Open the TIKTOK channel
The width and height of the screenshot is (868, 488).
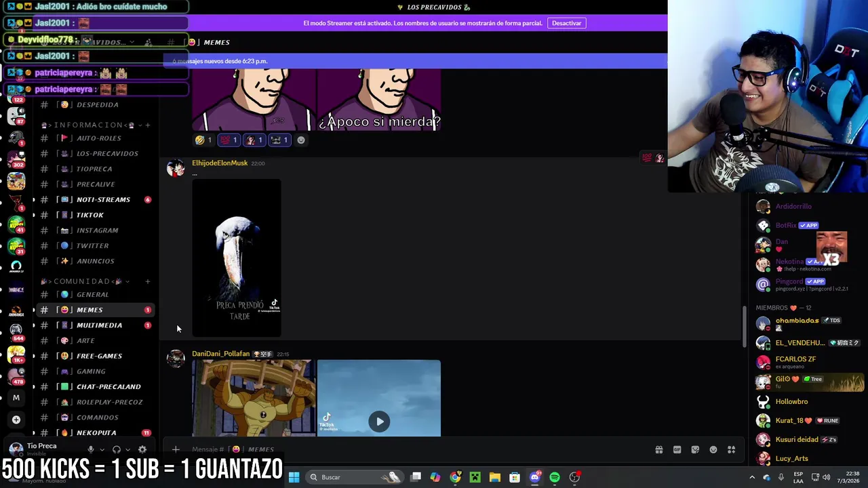(x=90, y=215)
